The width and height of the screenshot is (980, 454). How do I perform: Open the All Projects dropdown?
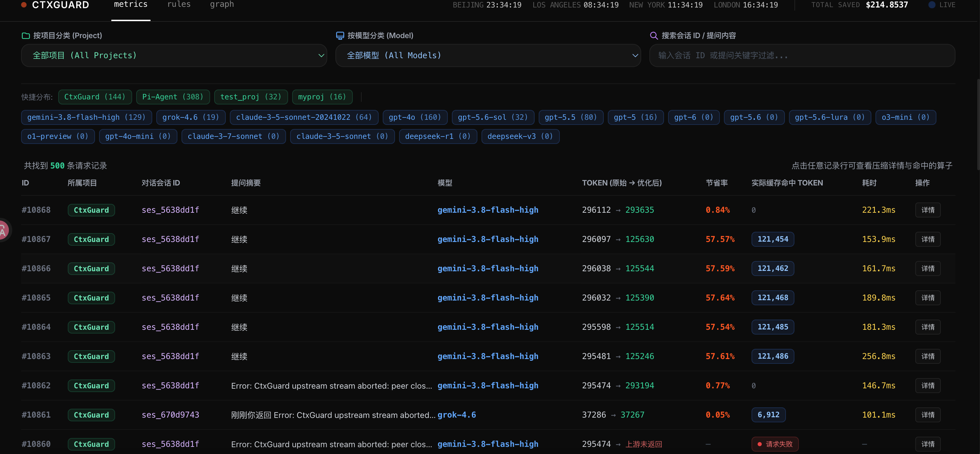[174, 55]
